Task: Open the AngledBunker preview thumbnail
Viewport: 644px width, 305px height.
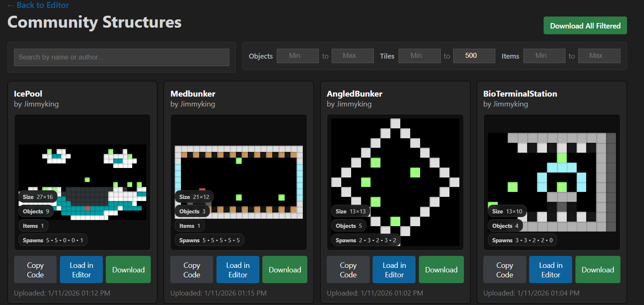Action: click(x=395, y=182)
